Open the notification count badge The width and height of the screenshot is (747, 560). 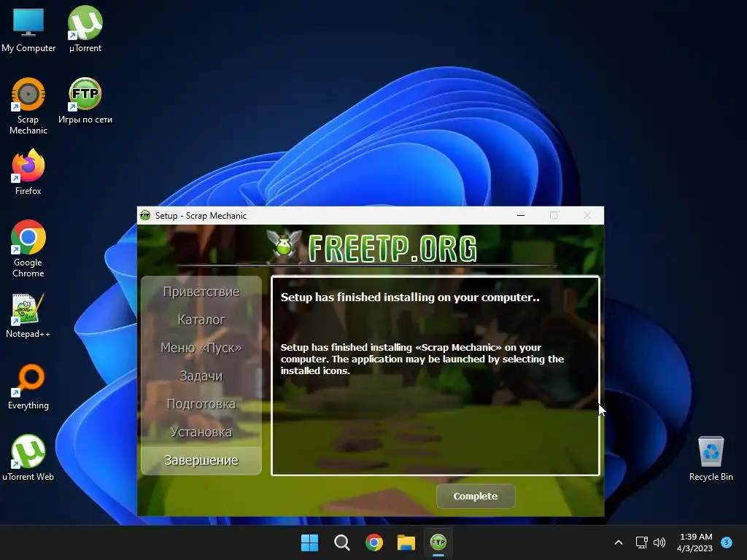click(727, 542)
